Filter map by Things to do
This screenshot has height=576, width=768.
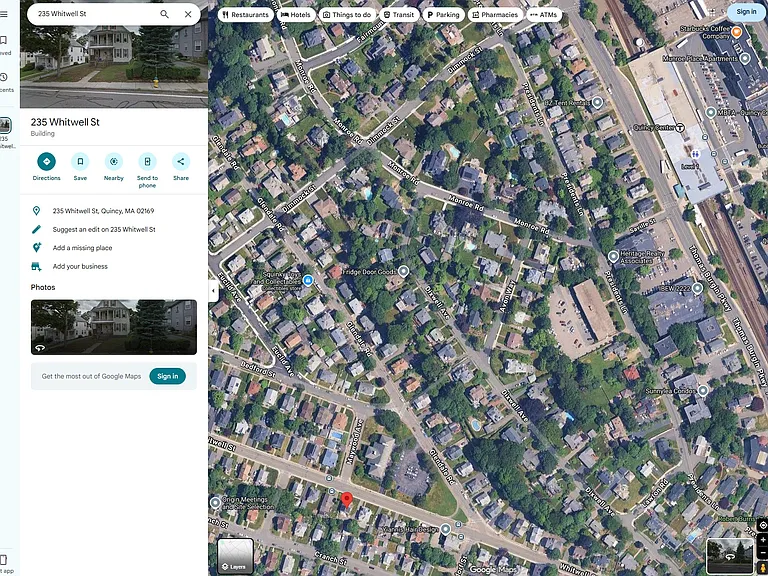click(347, 15)
